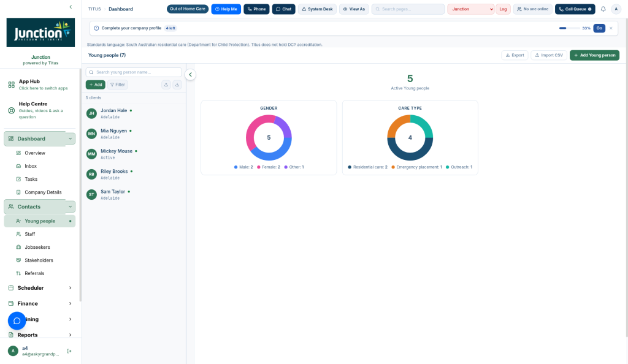Viewport: 628px width, 364px height.
Task: Collapse the client list panel arrow
Action: [x=190, y=74]
